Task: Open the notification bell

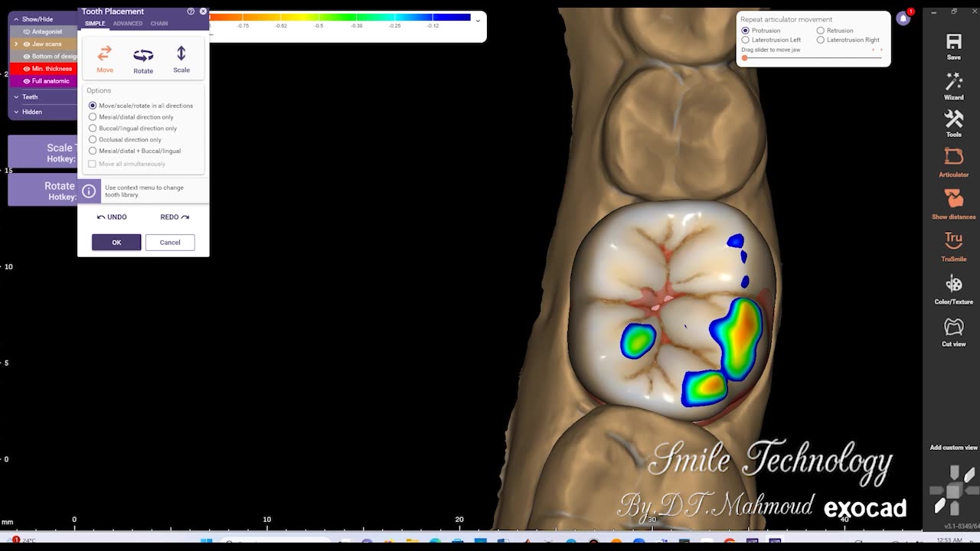Action: coord(903,18)
